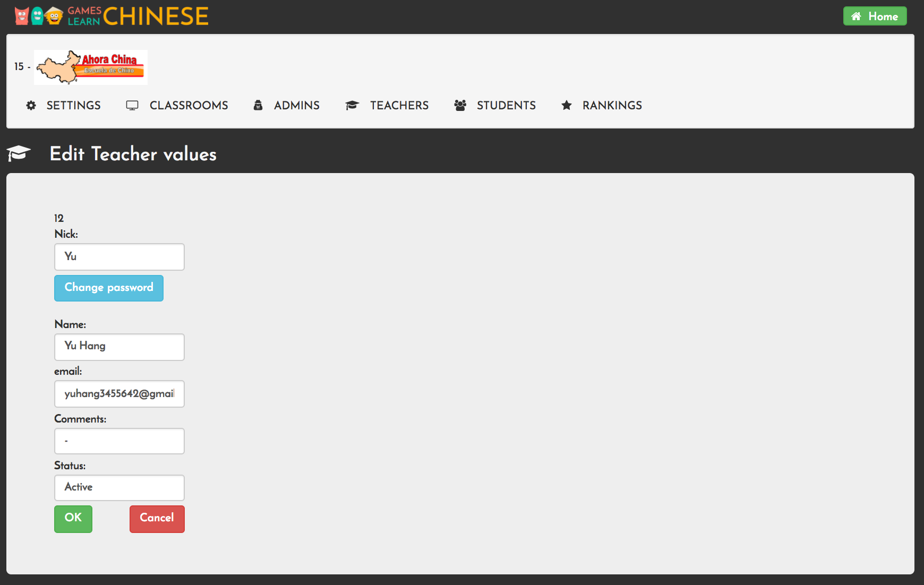Image resolution: width=924 pixels, height=585 pixels.
Task: Click the Rankings star icon
Action: [x=567, y=106]
